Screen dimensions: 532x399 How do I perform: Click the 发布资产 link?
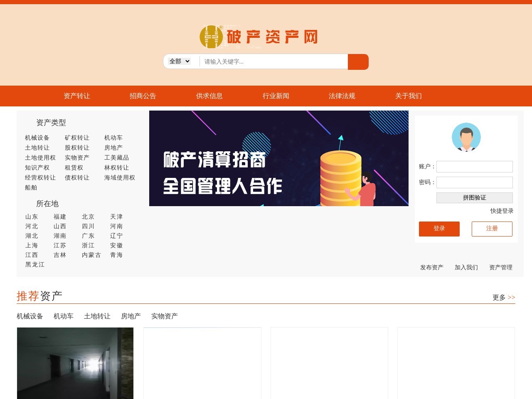(x=431, y=267)
